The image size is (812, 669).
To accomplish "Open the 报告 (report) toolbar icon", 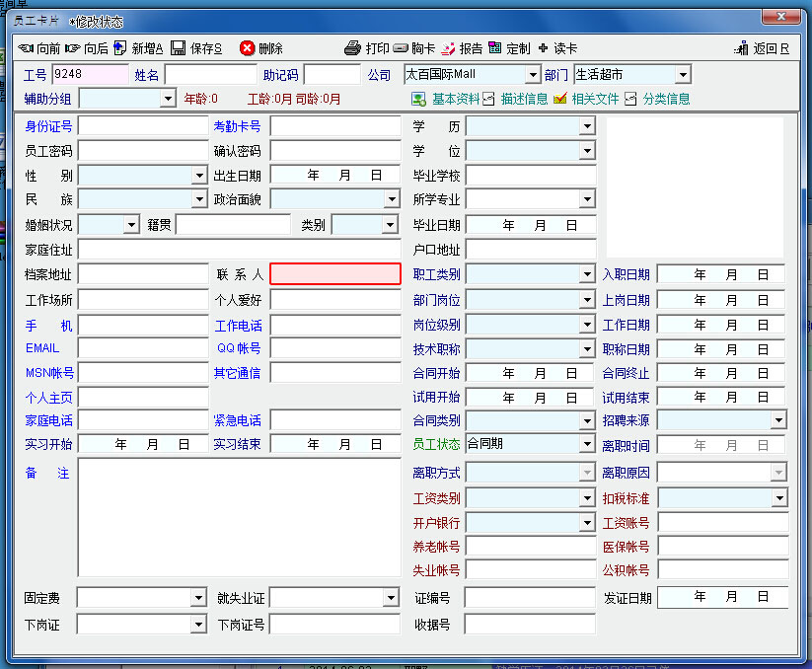I will [449, 48].
